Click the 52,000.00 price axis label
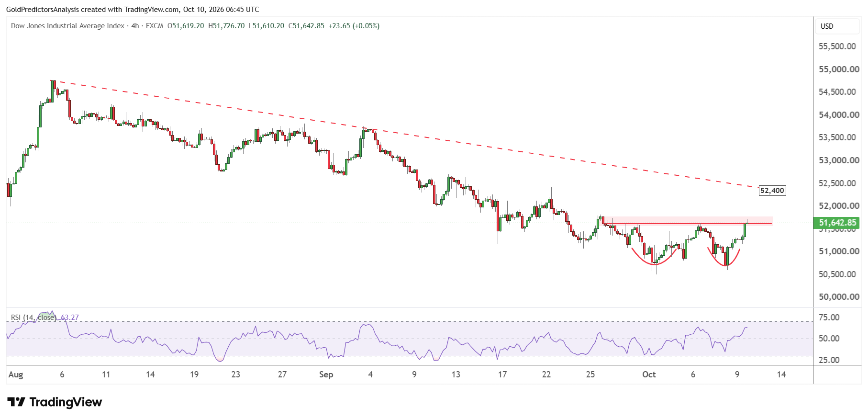Viewport: 868px width, 420px height. pyautogui.click(x=838, y=206)
